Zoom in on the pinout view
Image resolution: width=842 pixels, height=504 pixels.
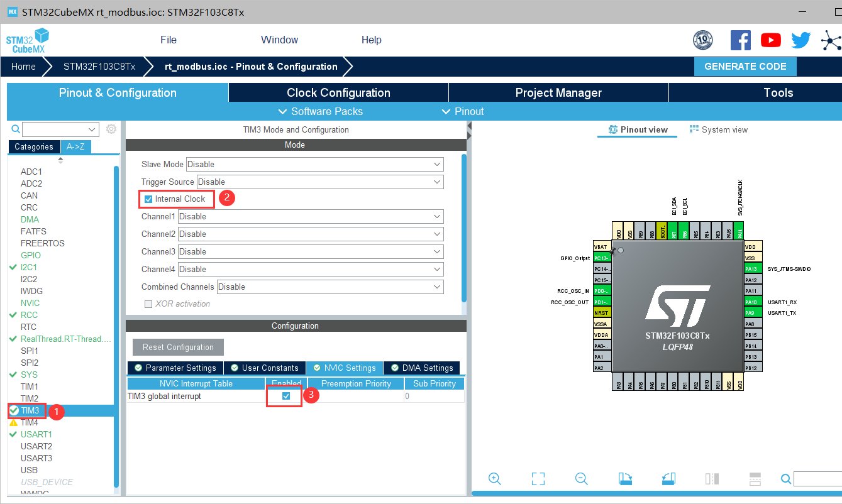click(x=495, y=479)
